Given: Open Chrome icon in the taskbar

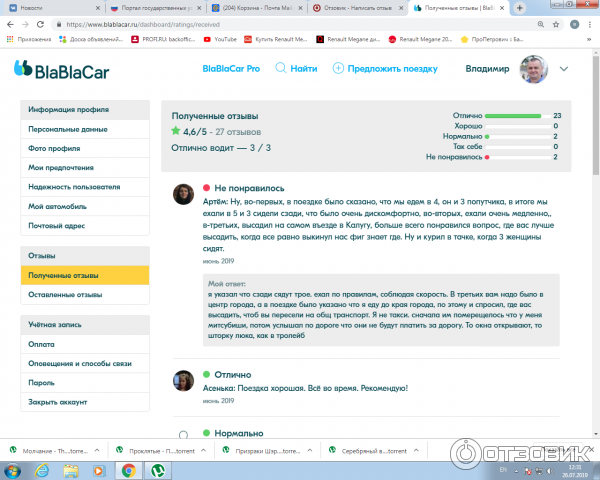Looking at the screenshot, I should point(128,470).
